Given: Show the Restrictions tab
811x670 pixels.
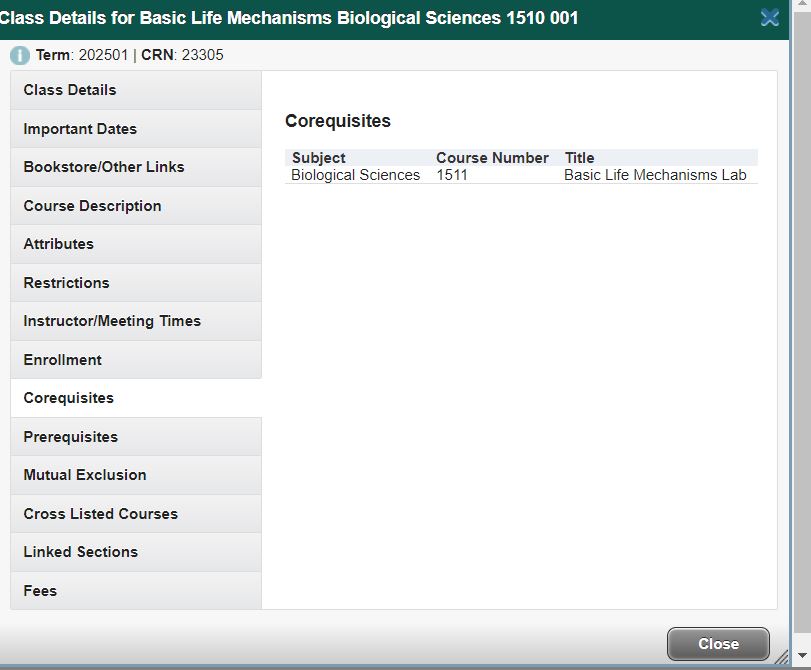Looking at the screenshot, I should pos(136,283).
